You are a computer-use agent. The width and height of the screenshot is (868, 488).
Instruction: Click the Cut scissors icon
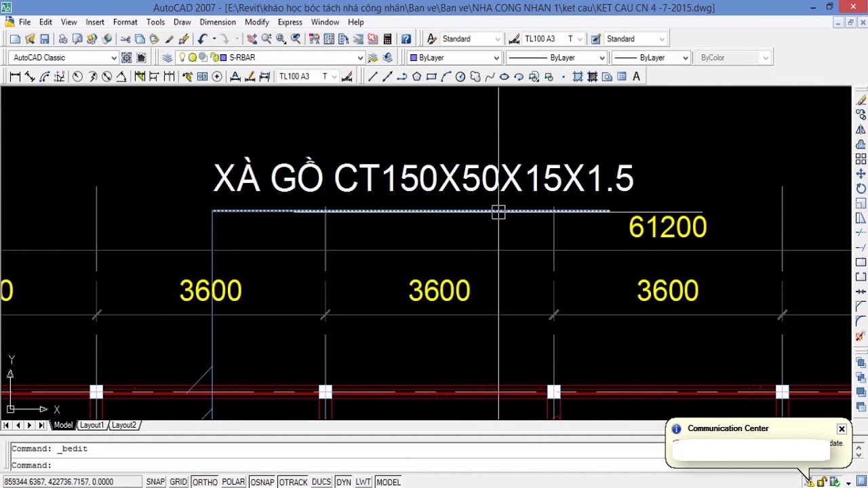tap(125, 39)
